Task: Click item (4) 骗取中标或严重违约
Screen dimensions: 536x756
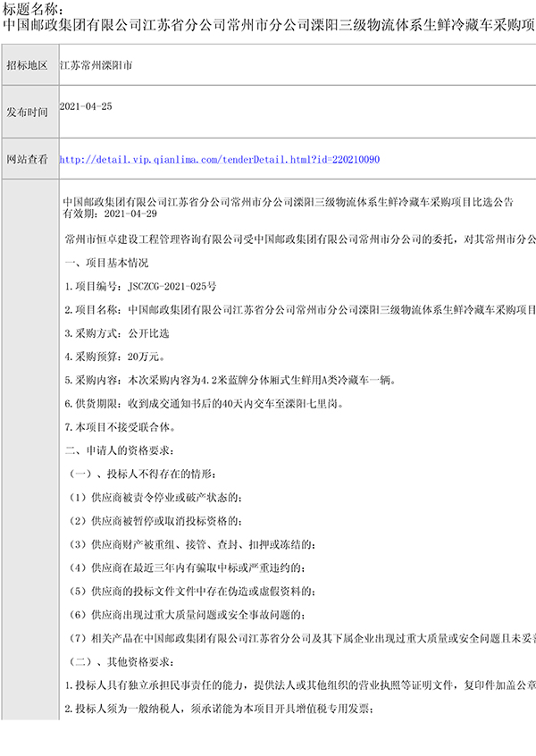Action: coord(186,568)
